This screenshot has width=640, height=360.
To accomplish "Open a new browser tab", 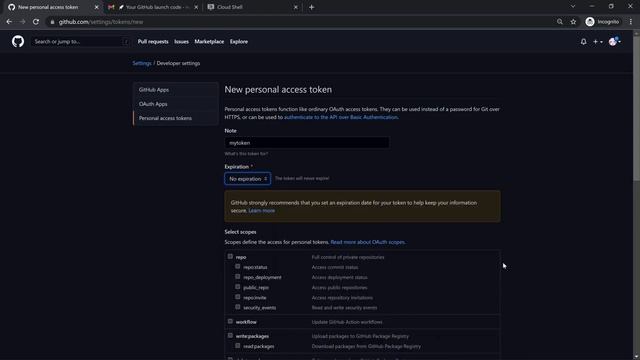I will tap(311, 7).
